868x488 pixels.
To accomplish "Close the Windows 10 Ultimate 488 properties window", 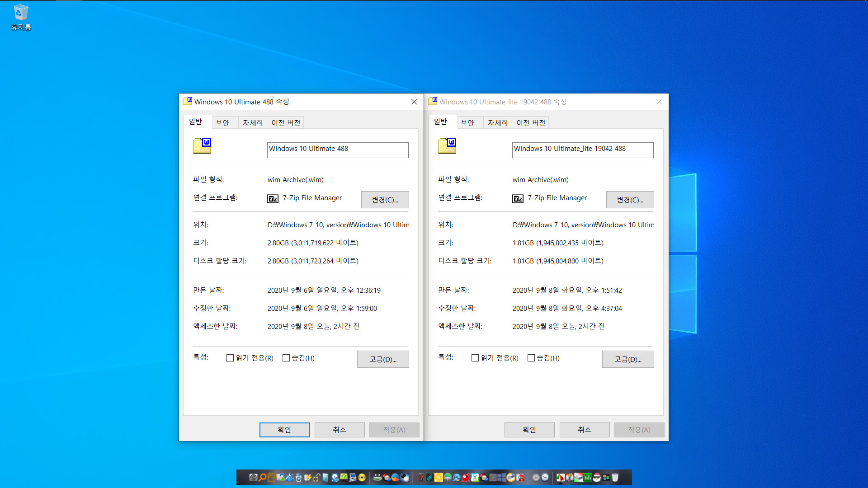I will coord(414,102).
